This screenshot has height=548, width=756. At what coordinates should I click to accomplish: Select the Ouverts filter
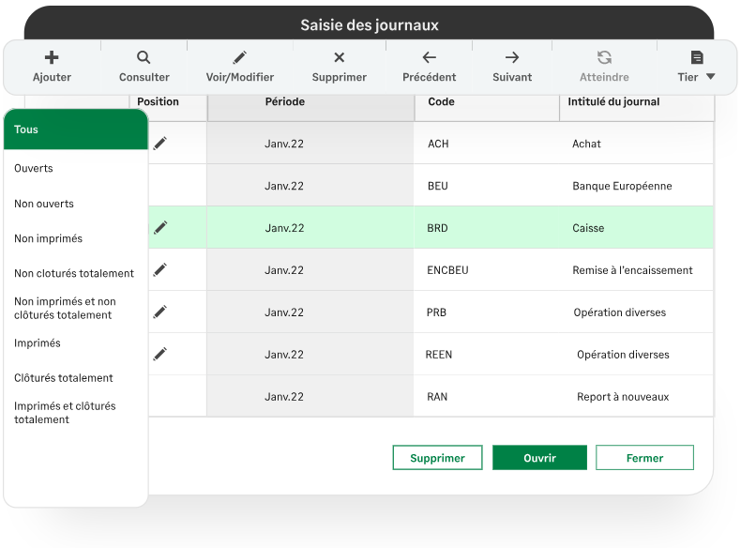click(32, 168)
